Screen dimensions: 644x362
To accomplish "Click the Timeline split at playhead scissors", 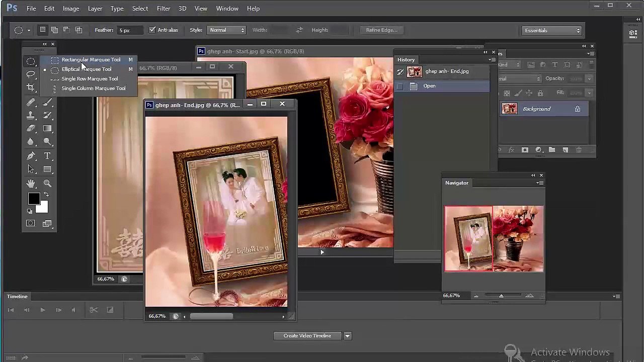I will pos(94,310).
